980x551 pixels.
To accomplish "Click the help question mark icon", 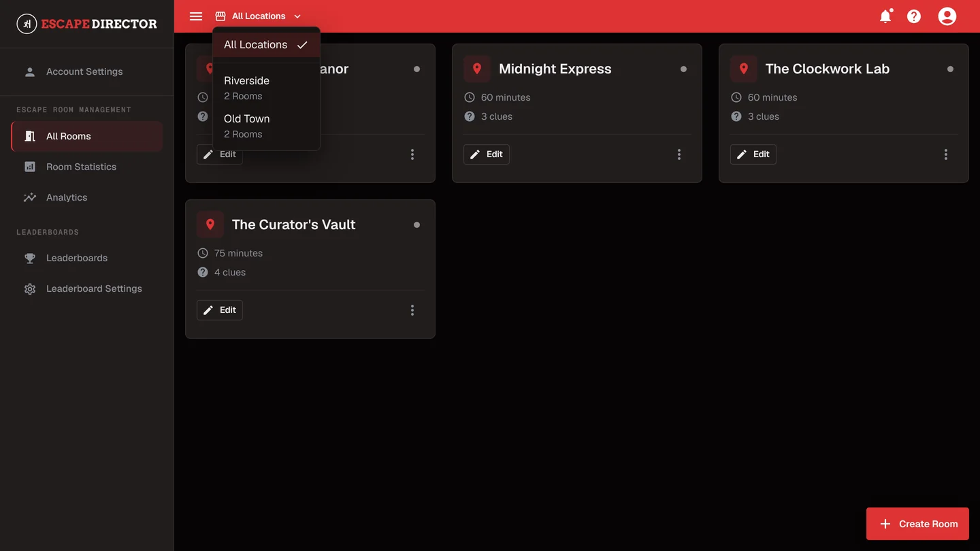I will click(914, 16).
